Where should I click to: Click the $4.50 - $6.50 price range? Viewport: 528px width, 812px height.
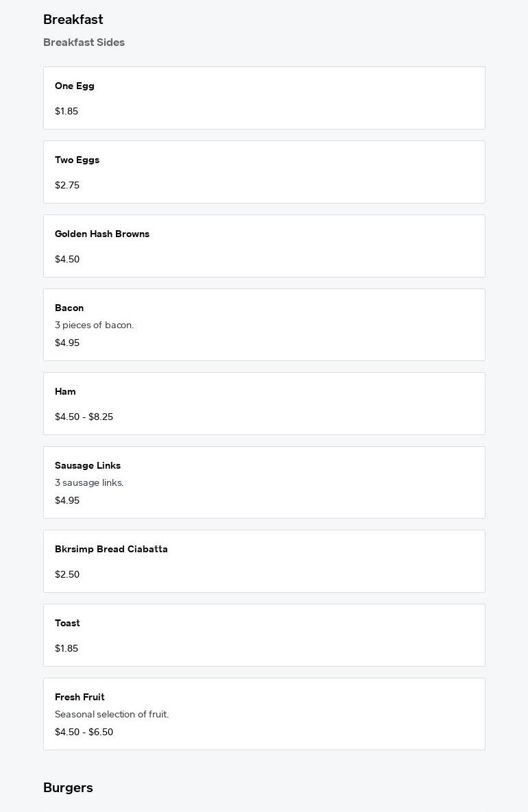tap(84, 733)
